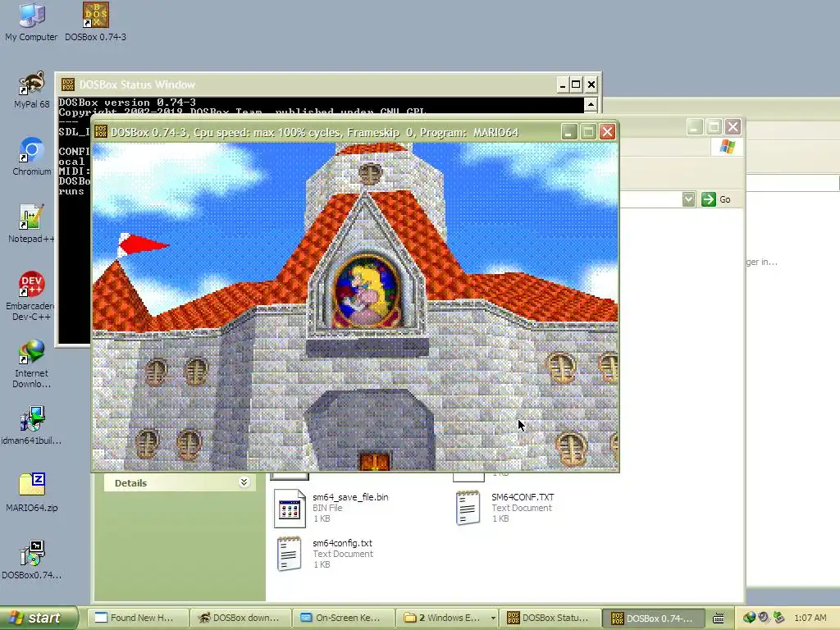The image size is (840, 630).
Task: Click the network globe tray icon
Action: click(749, 618)
